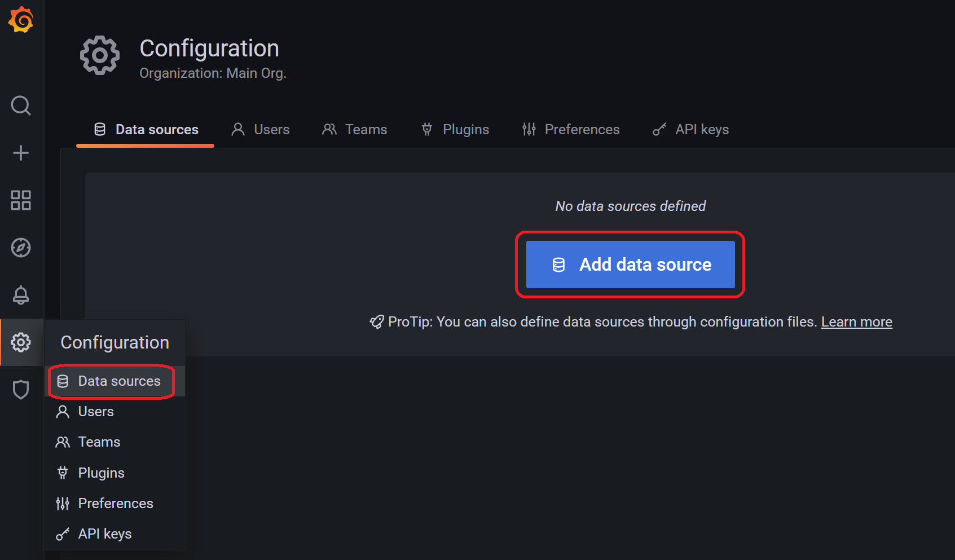Open the Plugins tab
This screenshot has width=955, height=560.
[455, 129]
